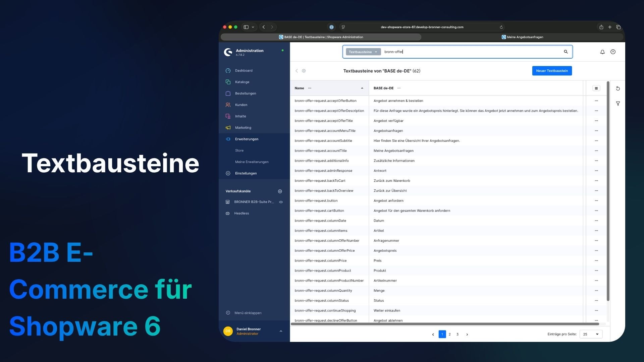The image size is (644, 362).
Task: Open the Dashboard section
Action: (x=244, y=70)
